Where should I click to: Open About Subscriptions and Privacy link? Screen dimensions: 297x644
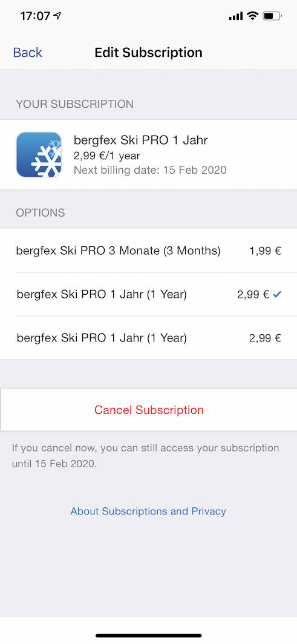[x=148, y=511]
